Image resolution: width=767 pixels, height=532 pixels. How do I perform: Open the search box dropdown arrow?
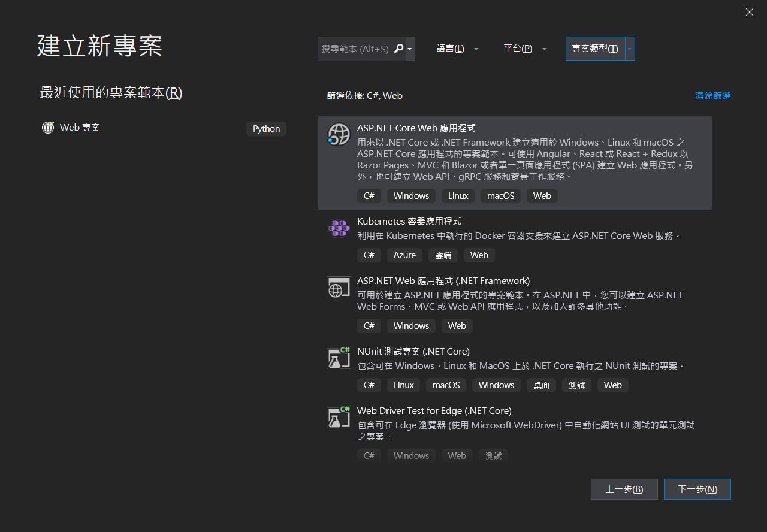[410, 49]
